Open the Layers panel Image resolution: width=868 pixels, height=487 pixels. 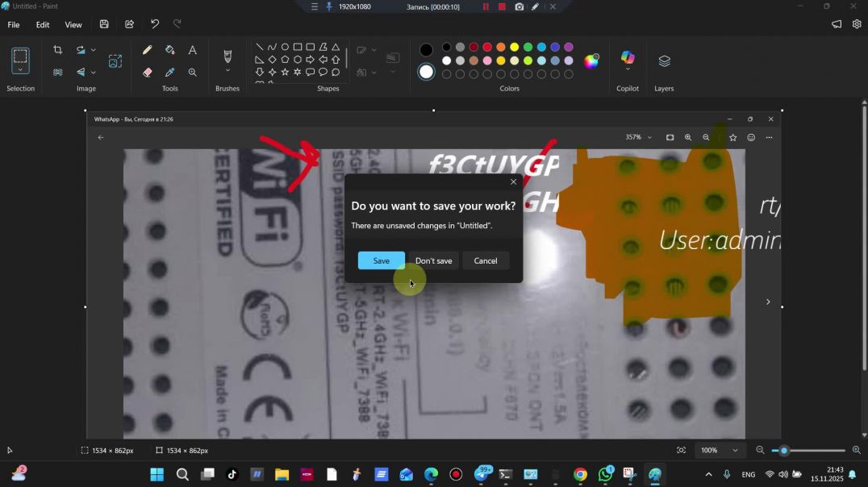click(x=664, y=61)
